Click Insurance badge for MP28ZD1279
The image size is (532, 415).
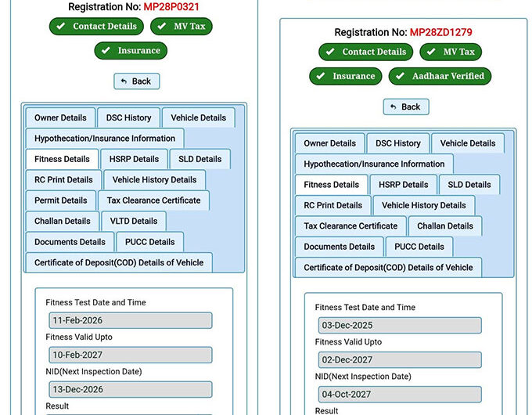[346, 76]
